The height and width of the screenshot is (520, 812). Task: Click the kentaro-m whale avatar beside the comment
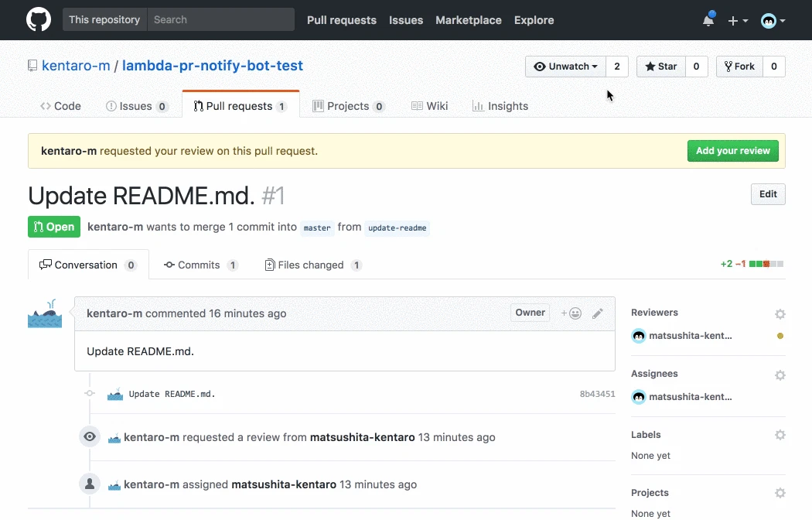(45, 313)
